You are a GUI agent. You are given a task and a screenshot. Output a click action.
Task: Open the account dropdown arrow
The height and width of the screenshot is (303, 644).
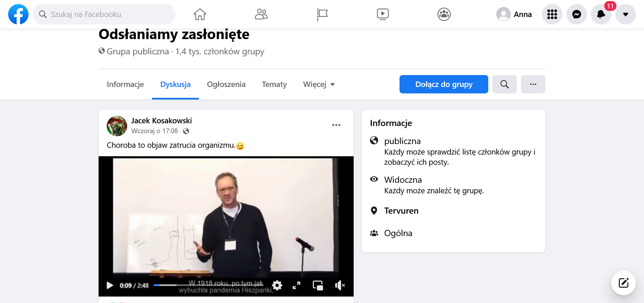pyautogui.click(x=626, y=14)
